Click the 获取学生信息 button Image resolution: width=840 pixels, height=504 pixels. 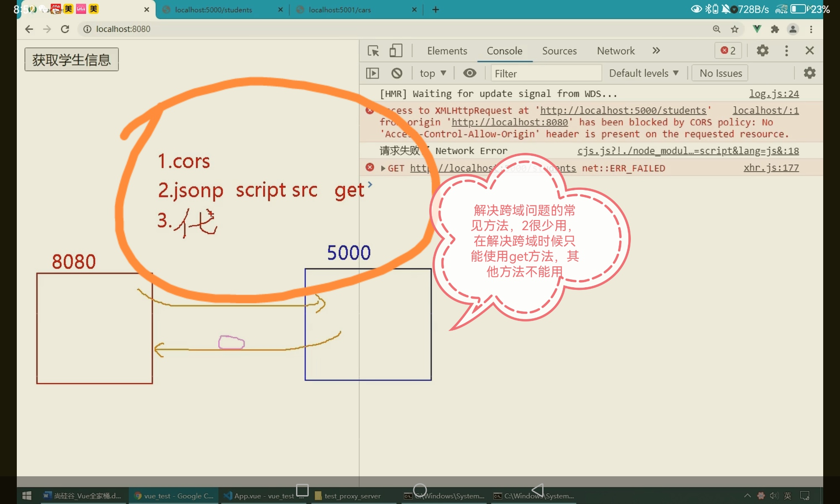tap(71, 60)
